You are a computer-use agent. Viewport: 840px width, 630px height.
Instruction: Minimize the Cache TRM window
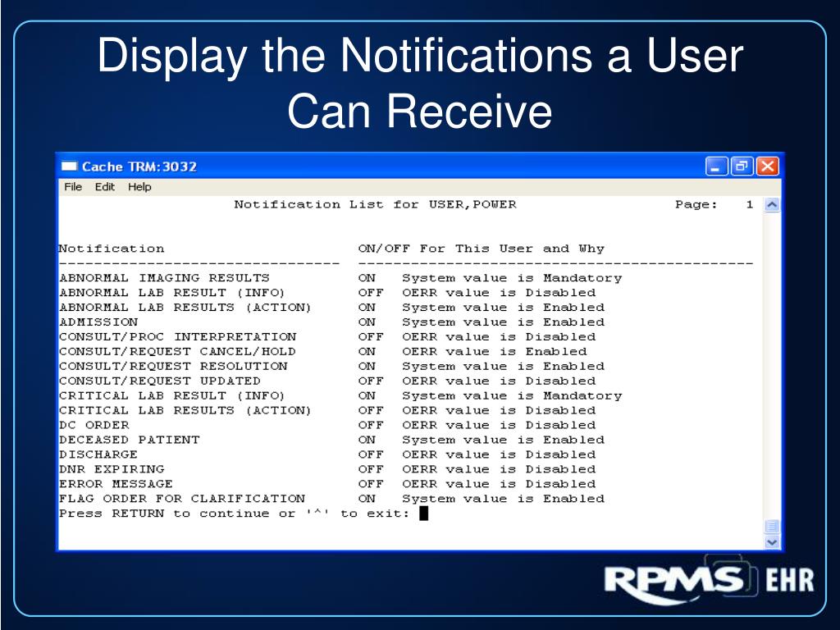(716, 167)
